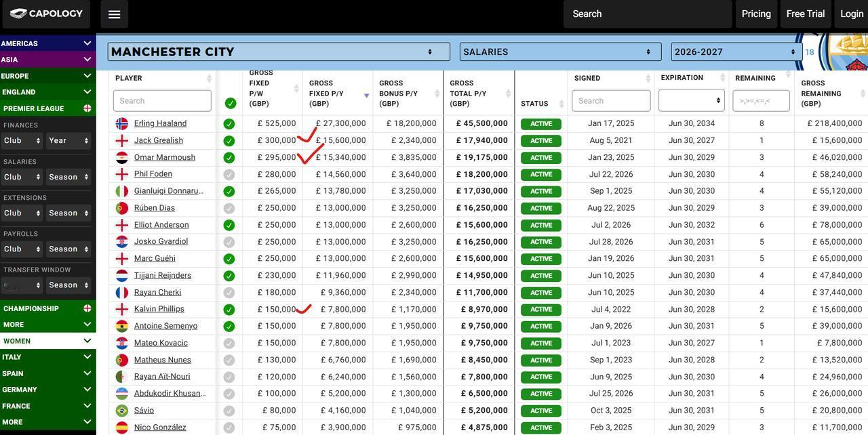
Task: Toggle the verified filter checkmark in header
Action: 231,103
